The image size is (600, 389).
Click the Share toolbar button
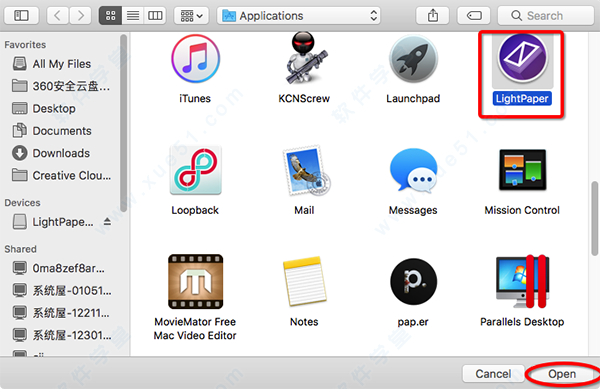pos(433,16)
